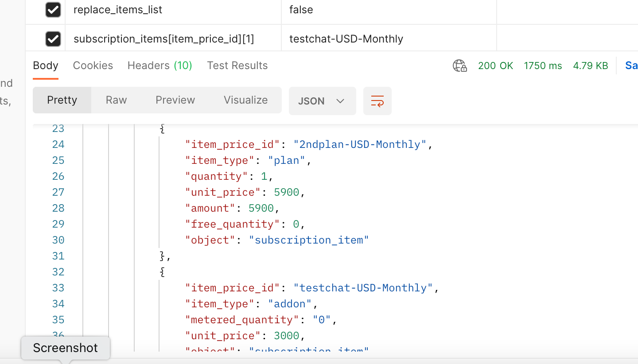Click the network globe lock icon
The width and height of the screenshot is (638, 364).
(459, 66)
